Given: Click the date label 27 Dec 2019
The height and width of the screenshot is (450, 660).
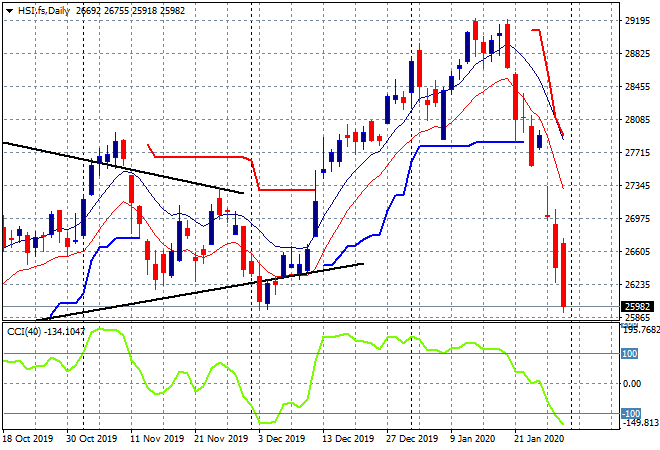Looking at the screenshot, I should [x=412, y=439].
